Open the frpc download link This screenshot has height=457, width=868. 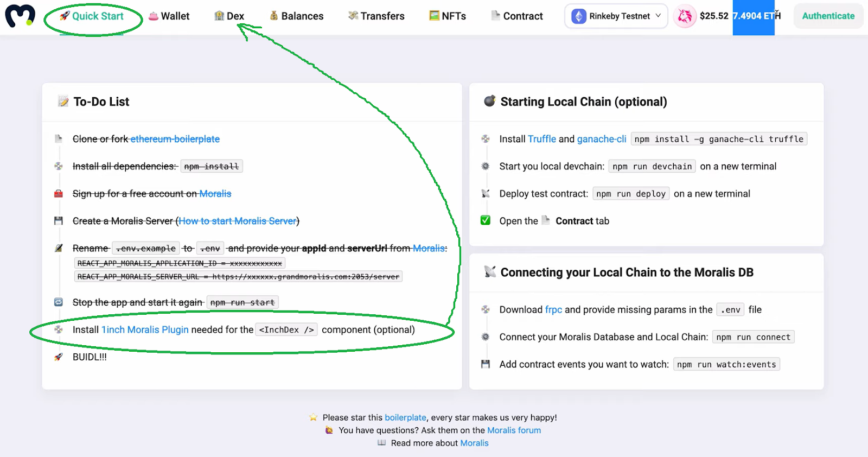point(553,309)
